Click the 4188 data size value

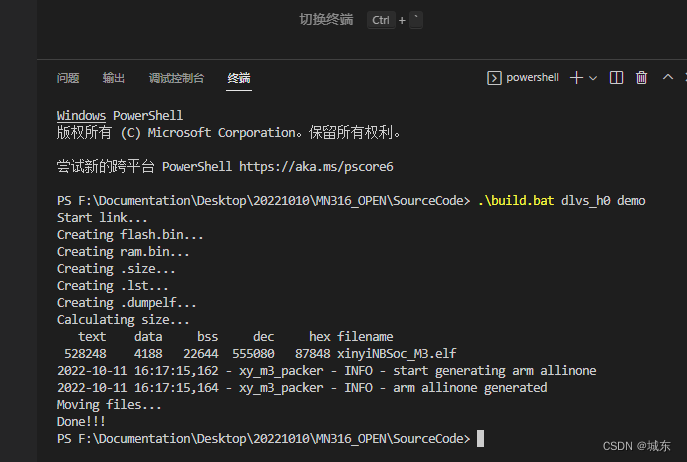click(148, 354)
